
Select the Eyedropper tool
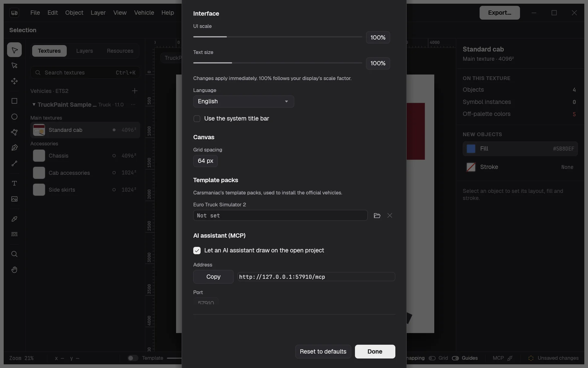14,219
